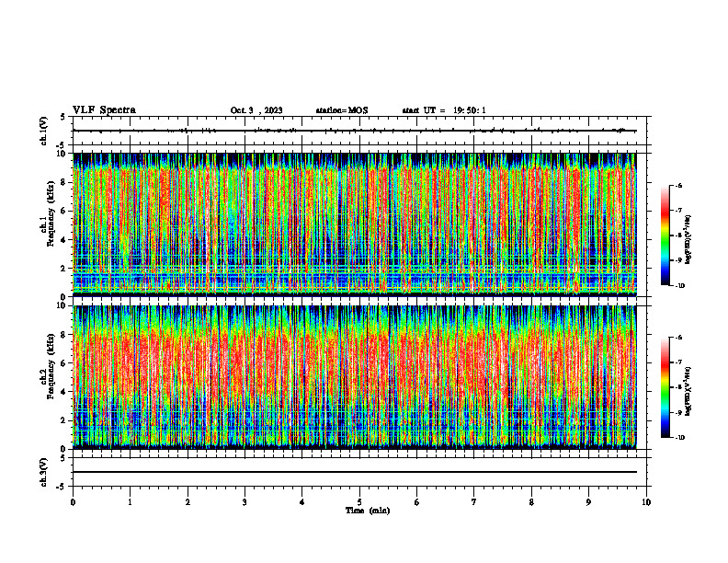The width and height of the screenshot is (728, 563).
Task: Click the ch.2 color bar log(PSD) unit label
Action: pos(688,392)
